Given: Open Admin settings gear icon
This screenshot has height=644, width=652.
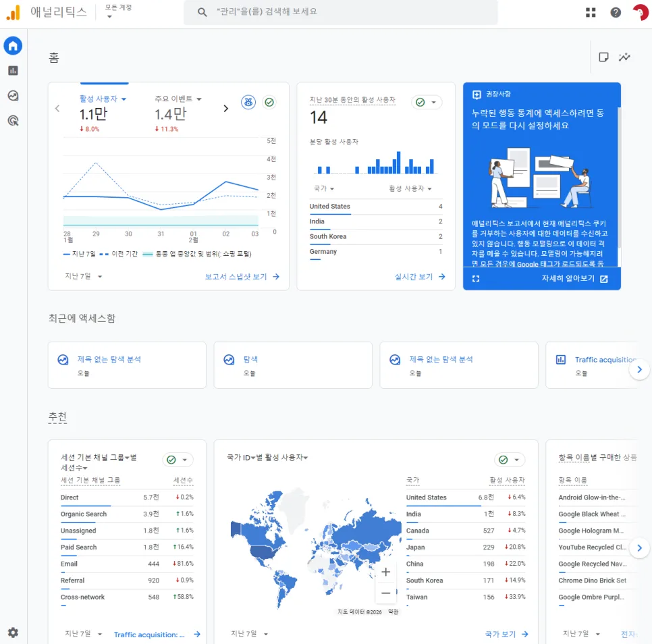Looking at the screenshot, I should (13, 633).
